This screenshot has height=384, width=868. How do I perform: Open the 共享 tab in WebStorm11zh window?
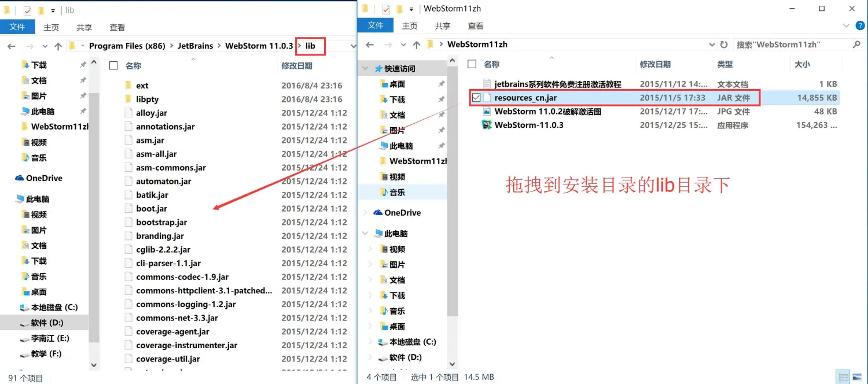click(x=443, y=26)
